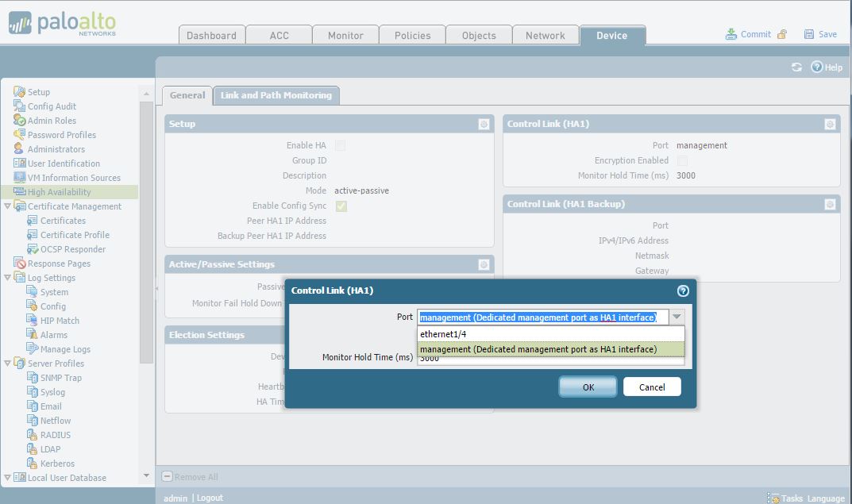Click the Save disk icon

pyautogui.click(x=809, y=34)
